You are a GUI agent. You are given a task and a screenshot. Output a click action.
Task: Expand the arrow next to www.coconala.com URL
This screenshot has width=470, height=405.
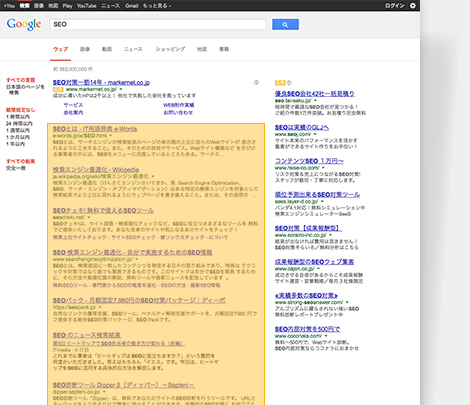click(326, 336)
